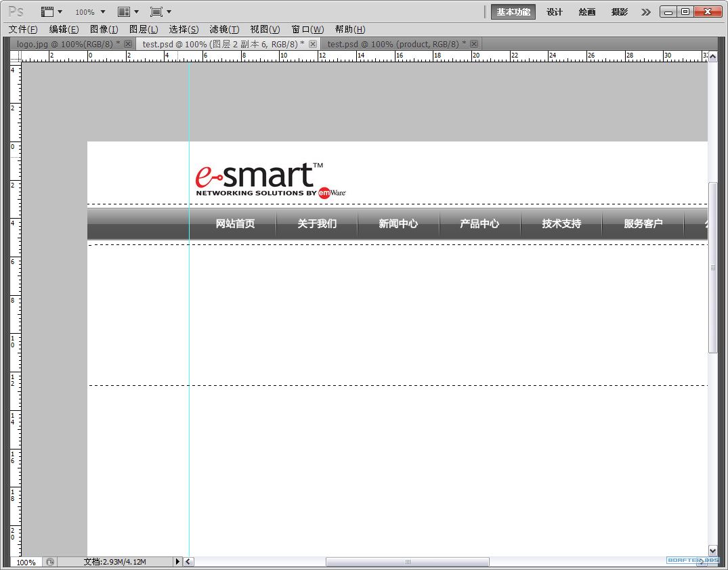Open the 滤镜(T) menu
Viewport: 728px width, 570px height.
[x=224, y=29]
